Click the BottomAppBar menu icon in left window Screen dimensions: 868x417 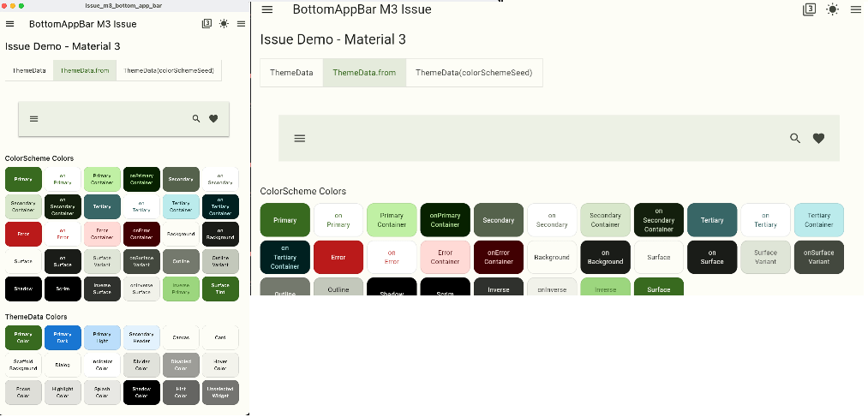(x=33, y=118)
